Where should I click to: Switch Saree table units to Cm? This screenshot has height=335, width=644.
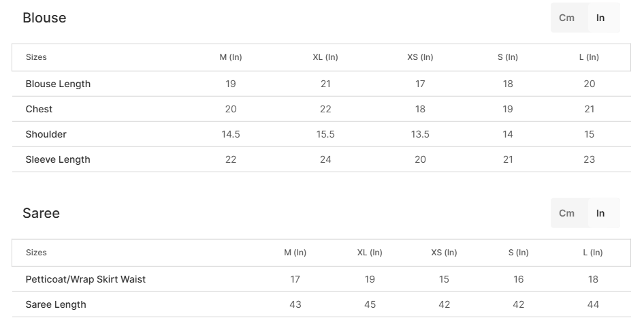567,213
